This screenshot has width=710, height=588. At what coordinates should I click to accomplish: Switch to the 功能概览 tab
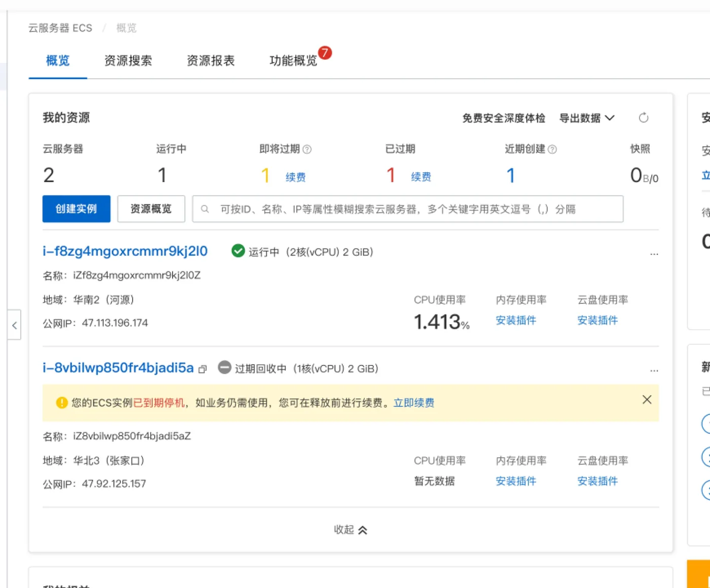[293, 61]
